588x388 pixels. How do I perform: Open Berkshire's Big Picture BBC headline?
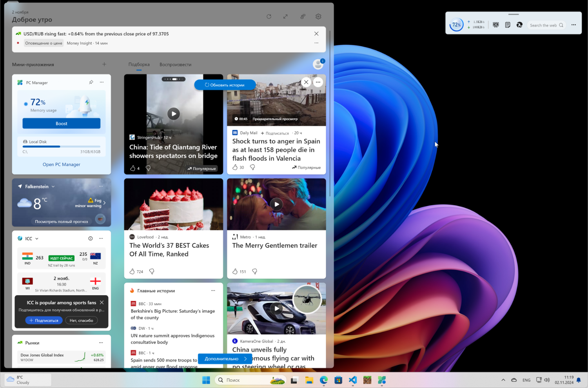[x=173, y=314]
